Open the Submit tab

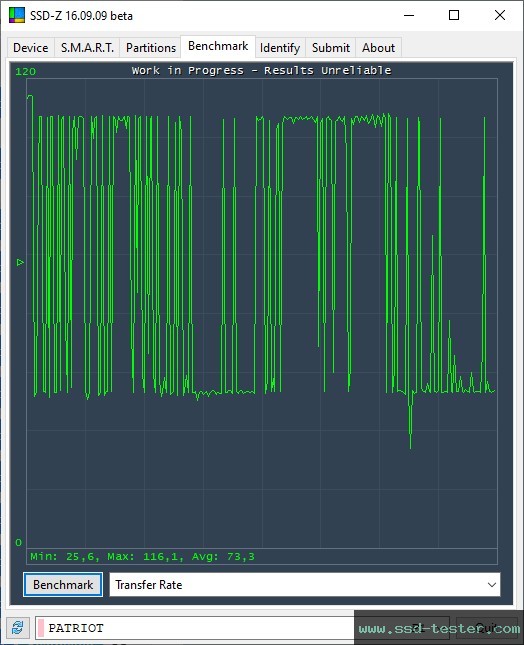click(331, 48)
